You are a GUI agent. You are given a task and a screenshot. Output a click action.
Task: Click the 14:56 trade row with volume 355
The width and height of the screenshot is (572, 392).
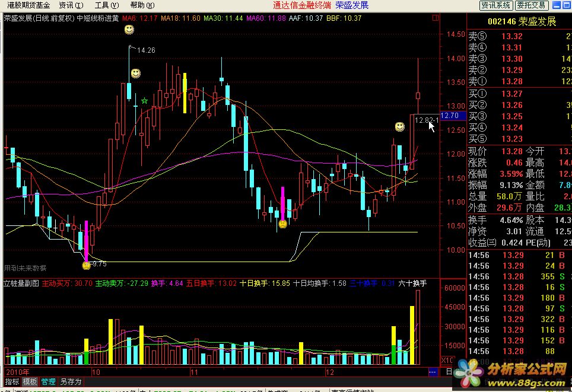(519, 276)
